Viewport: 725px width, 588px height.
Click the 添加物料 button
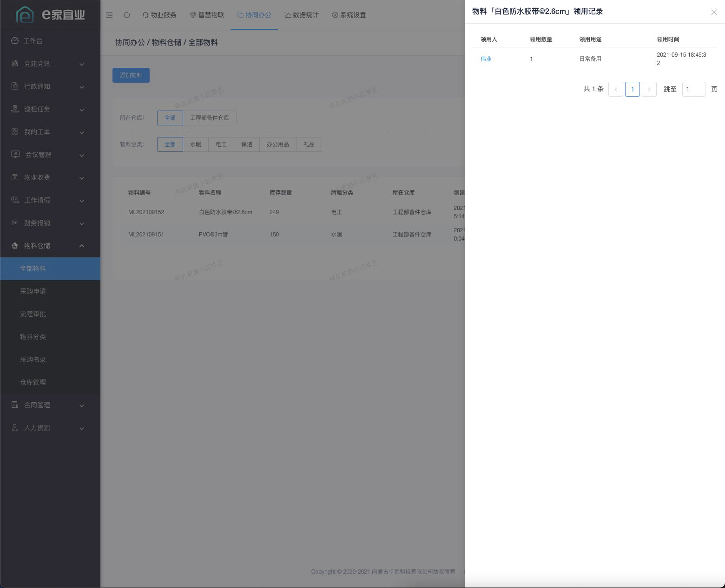tap(131, 75)
